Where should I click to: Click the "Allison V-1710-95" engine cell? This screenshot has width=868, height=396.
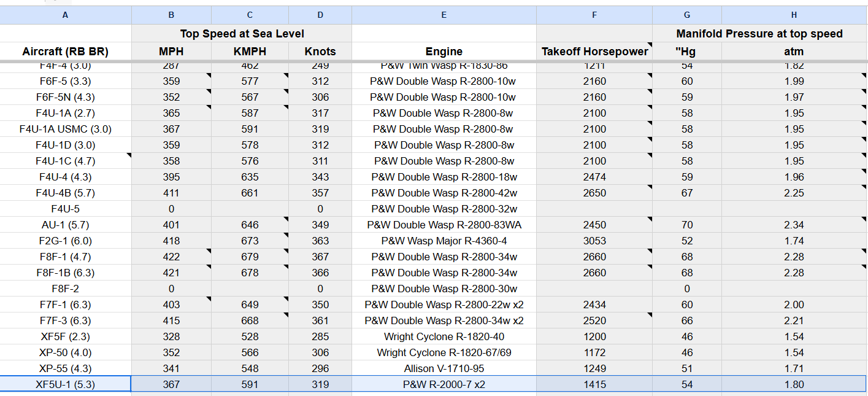pos(444,368)
